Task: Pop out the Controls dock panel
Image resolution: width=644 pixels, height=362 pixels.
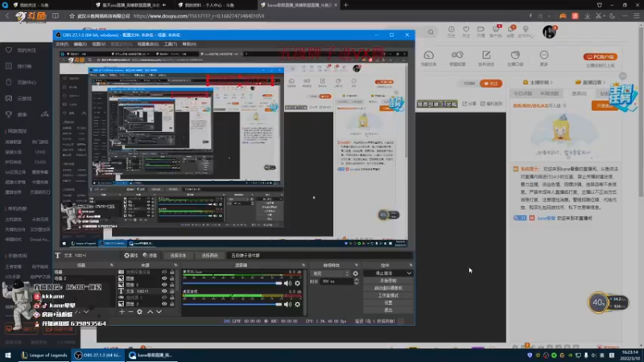Action: (x=411, y=265)
